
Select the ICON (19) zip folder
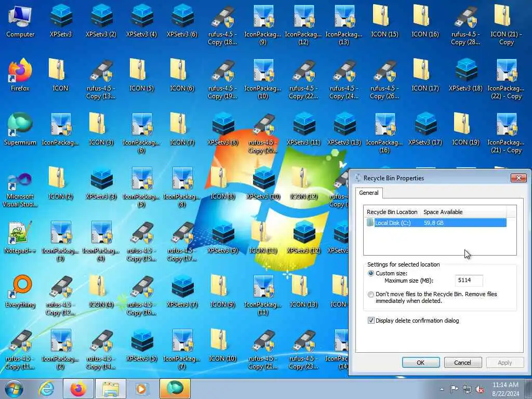click(465, 129)
